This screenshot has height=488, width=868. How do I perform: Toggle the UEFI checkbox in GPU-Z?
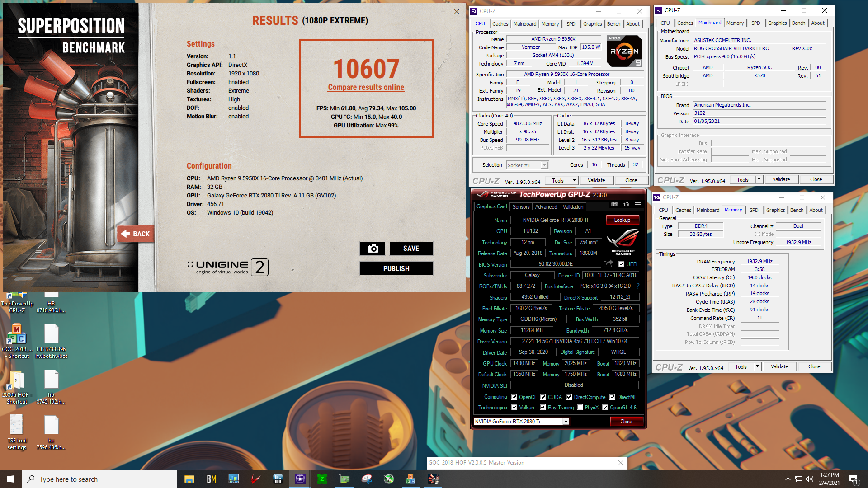(621, 264)
